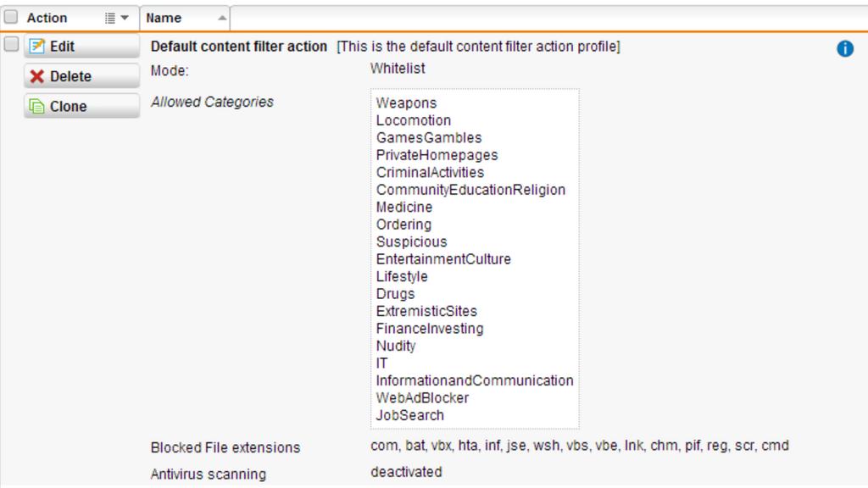Delete the default content filter action
The width and height of the screenshot is (868, 488).
[x=81, y=75]
